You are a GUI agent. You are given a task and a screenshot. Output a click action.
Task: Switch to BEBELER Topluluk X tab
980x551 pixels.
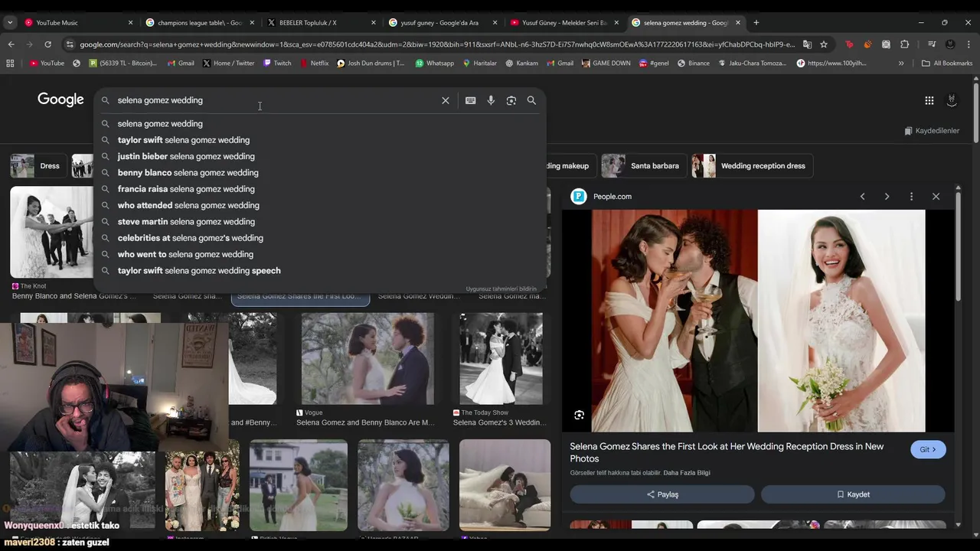click(308, 23)
